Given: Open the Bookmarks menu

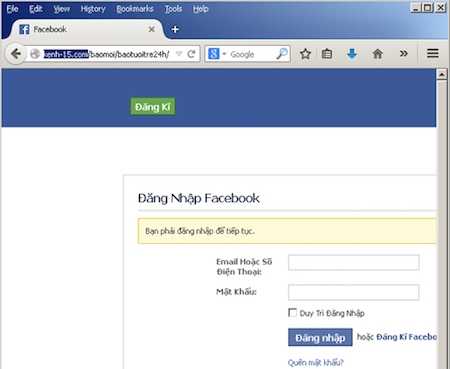Looking at the screenshot, I should coord(135,9).
